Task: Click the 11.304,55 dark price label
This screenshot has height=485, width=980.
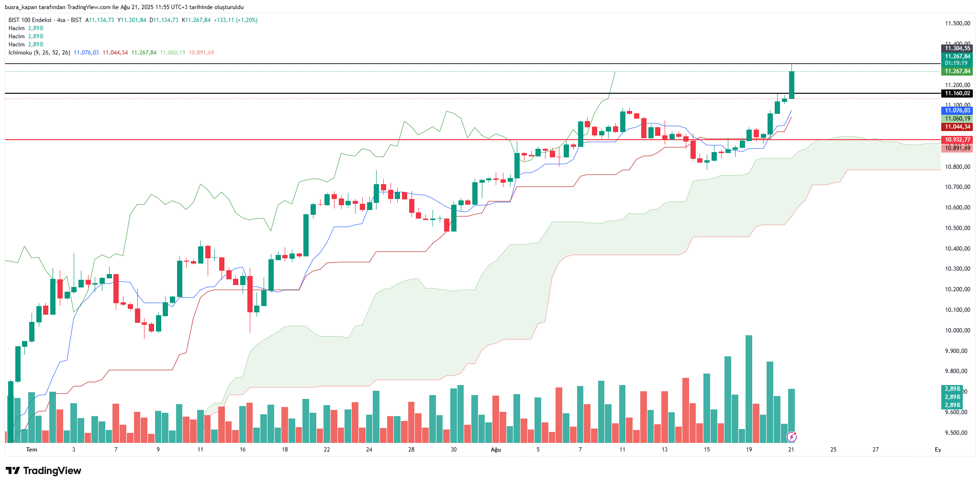Action: [958, 48]
